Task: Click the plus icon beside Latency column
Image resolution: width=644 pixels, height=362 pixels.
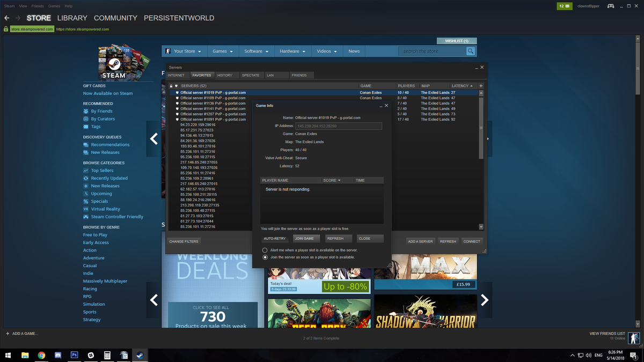Action: 481,86
